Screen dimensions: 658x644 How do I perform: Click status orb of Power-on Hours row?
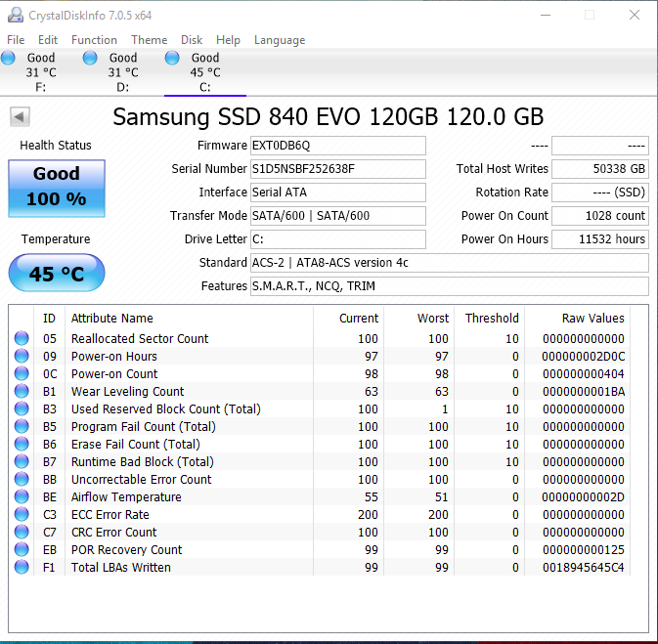(x=22, y=356)
